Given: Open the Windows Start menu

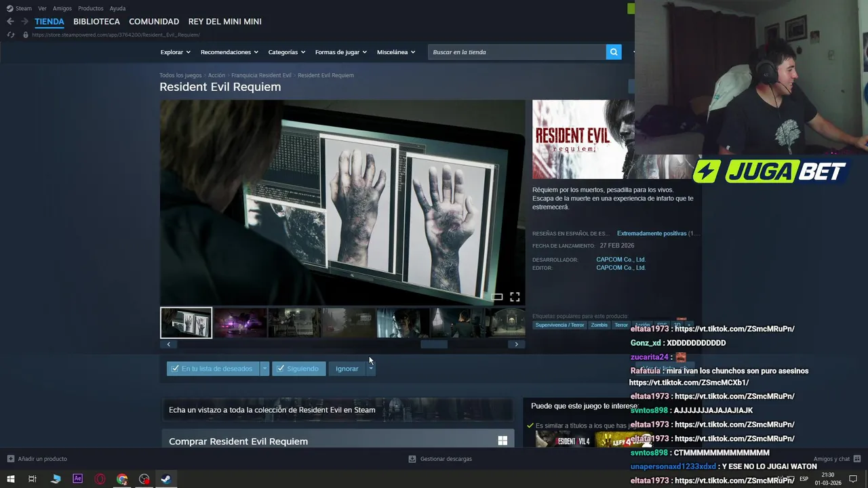Looking at the screenshot, I should [10, 479].
